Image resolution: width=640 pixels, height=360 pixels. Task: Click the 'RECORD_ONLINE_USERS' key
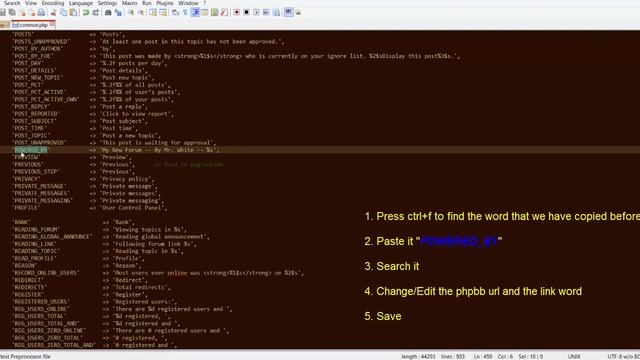pos(46,273)
